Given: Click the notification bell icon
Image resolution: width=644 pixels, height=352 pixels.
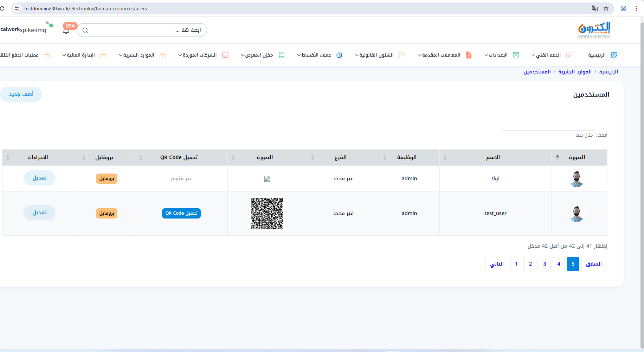Looking at the screenshot, I should (66, 31).
